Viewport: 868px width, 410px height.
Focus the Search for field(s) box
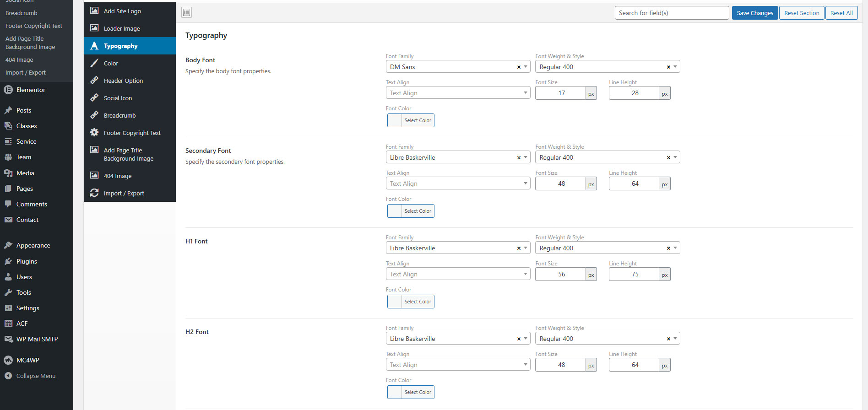point(671,13)
